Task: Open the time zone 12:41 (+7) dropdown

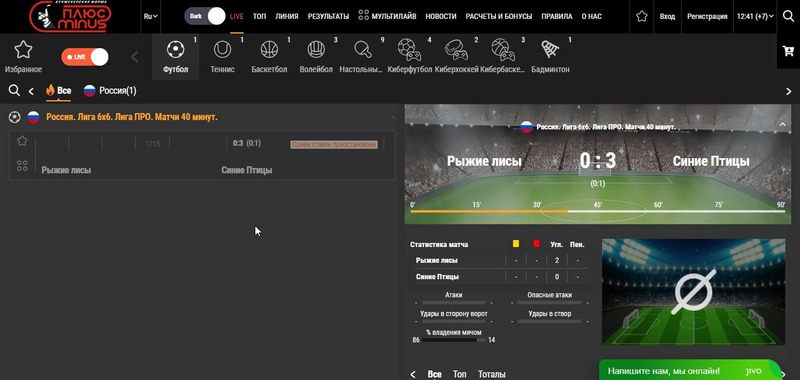Action: (755, 16)
